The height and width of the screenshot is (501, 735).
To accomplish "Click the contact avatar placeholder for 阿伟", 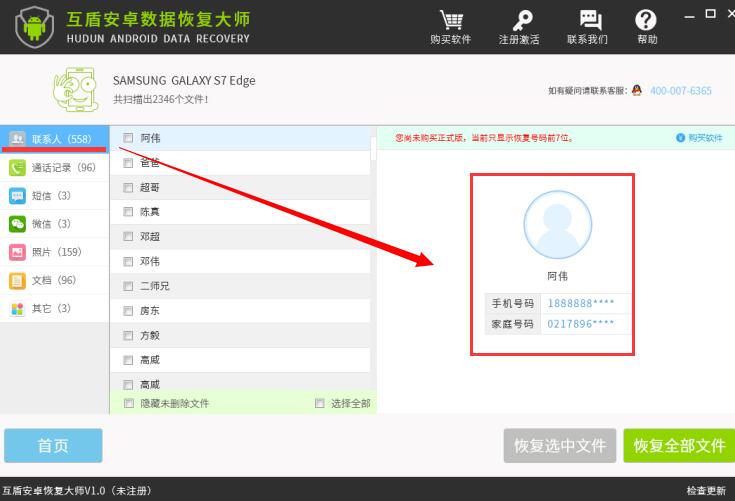I will click(558, 224).
